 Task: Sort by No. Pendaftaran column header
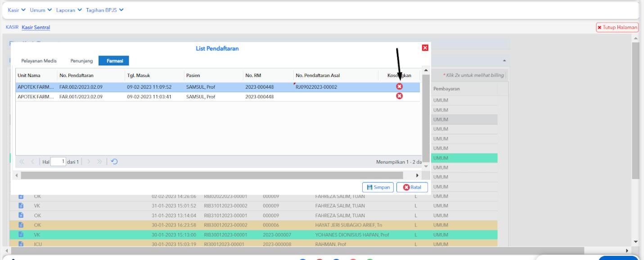pyautogui.click(x=90, y=75)
